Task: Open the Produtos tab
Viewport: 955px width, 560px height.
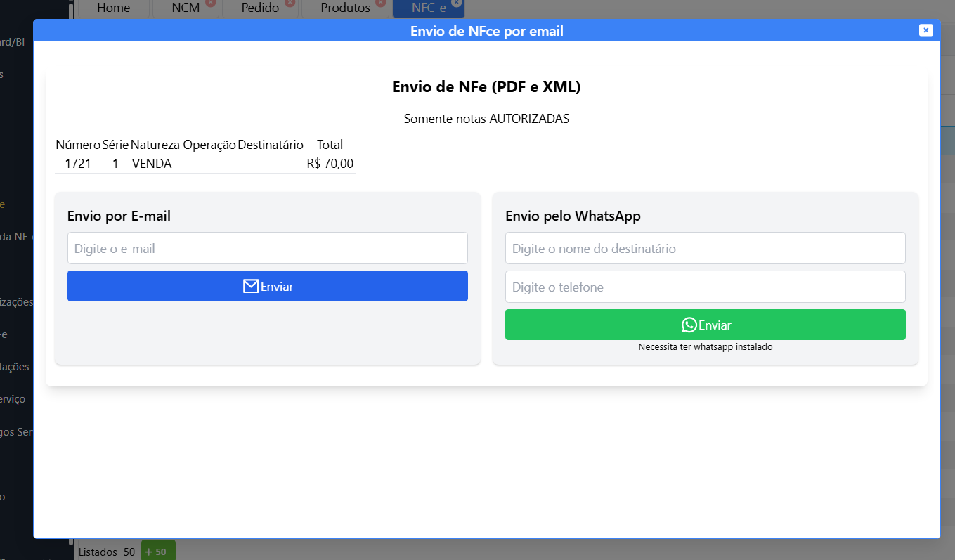Action: point(345,8)
